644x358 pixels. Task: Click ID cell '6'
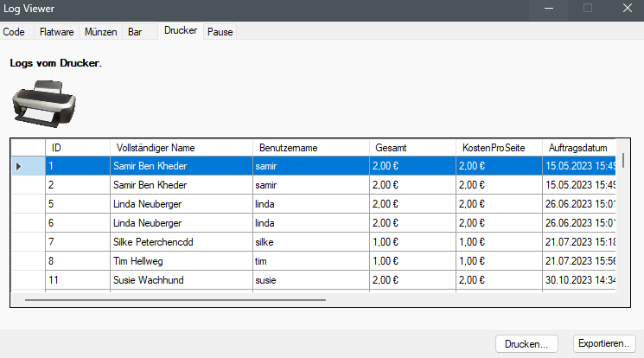click(x=78, y=223)
